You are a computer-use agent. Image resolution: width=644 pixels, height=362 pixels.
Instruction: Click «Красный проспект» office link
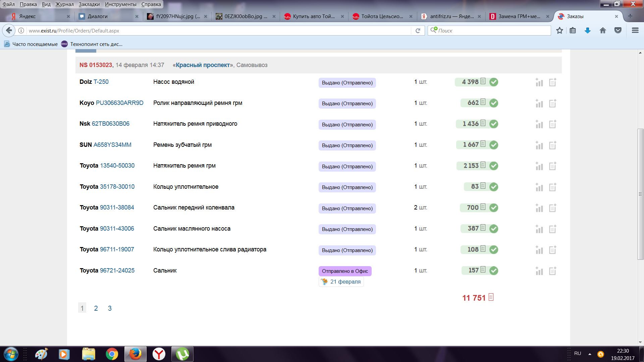(x=203, y=65)
